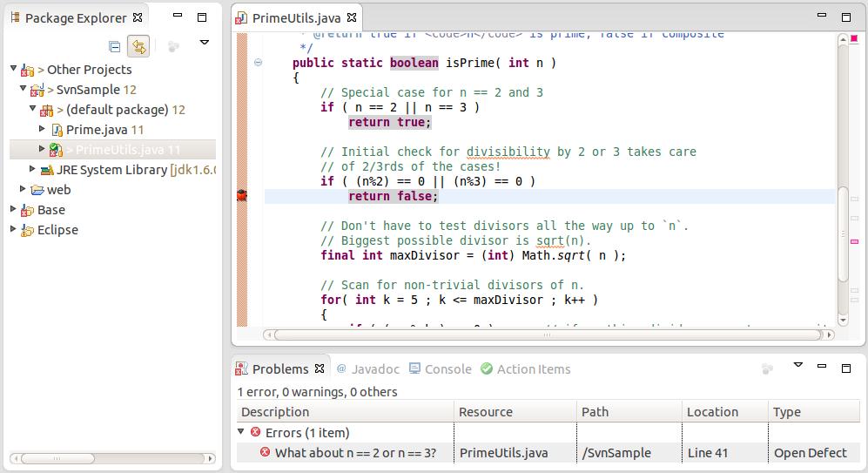
Task: Collapse the isPrime method folding marker
Action: click(x=258, y=62)
